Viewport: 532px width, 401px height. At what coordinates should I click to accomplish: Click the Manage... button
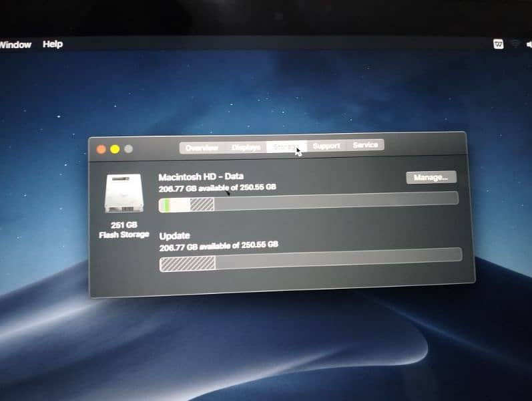click(431, 177)
